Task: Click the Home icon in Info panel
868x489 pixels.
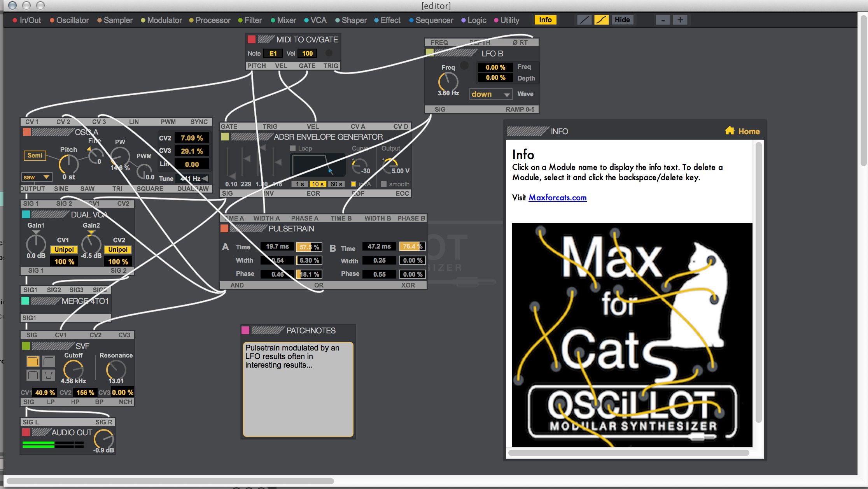Action: [730, 131]
